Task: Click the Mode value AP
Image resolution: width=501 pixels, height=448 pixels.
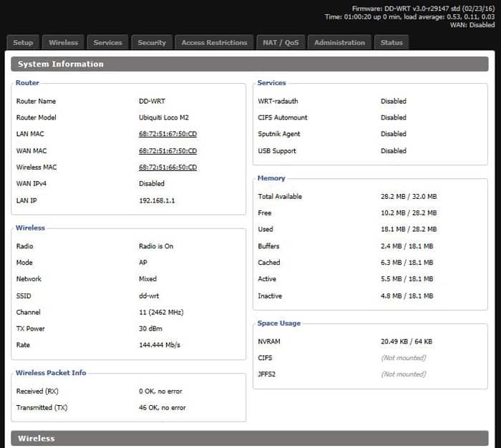Action: coord(143,263)
